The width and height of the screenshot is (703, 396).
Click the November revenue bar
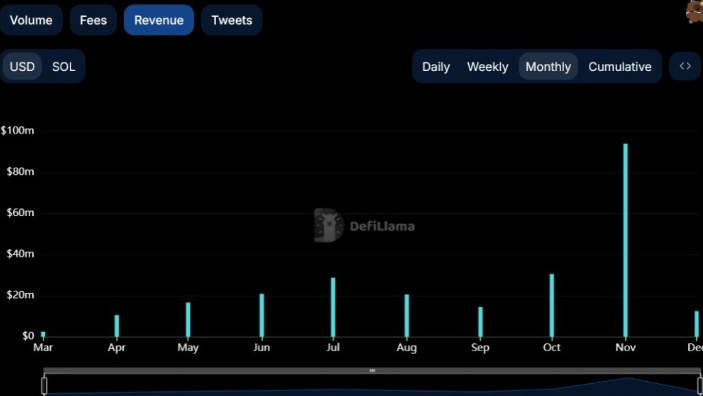click(625, 240)
